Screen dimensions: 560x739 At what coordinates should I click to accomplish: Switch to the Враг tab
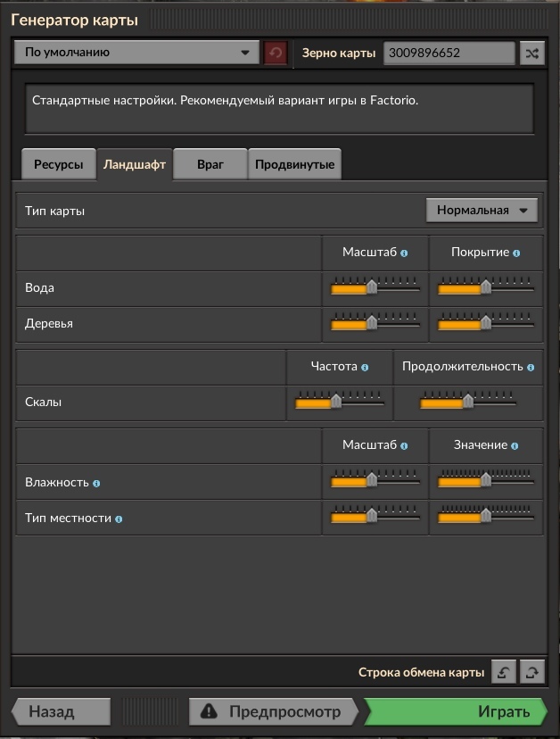[x=210, y=164]
